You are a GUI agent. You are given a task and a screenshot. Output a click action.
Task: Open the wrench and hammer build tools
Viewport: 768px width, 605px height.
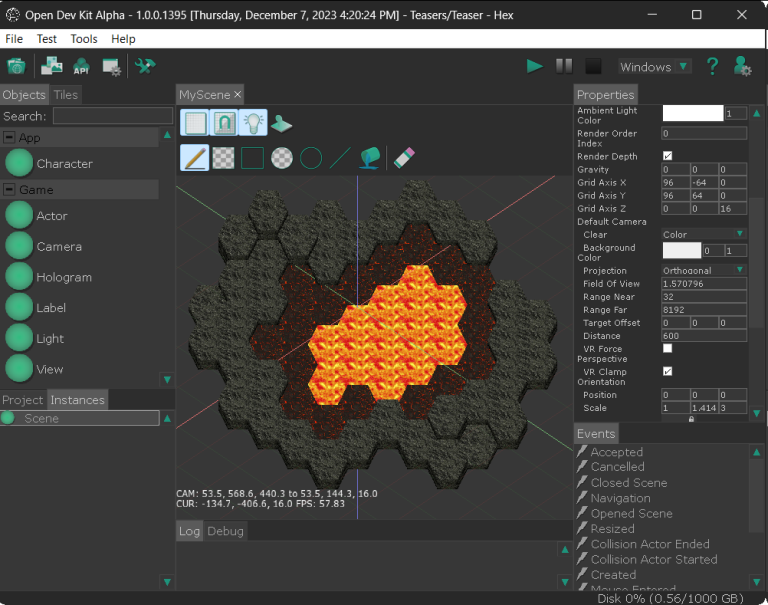tap(145, 66)
